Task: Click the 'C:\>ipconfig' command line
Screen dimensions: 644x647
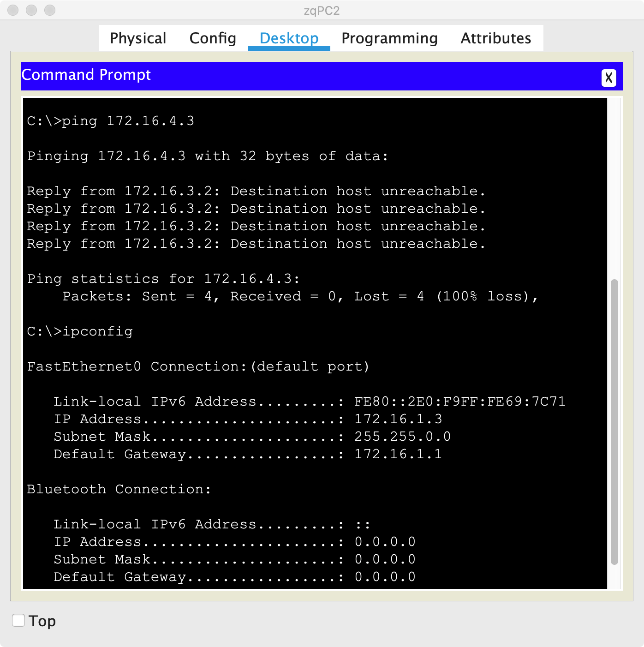Action: (x=80, y=331)
